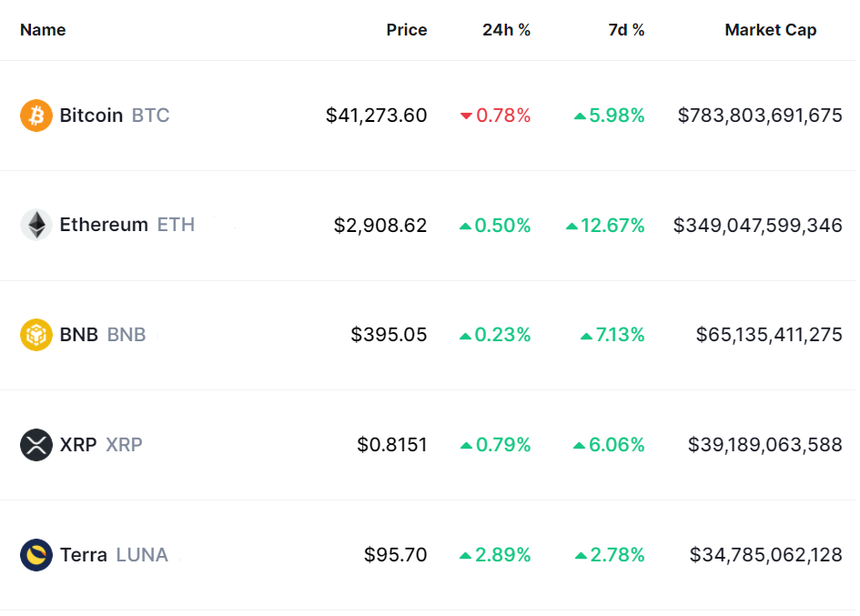This screenshot has height=616, width=860.
Task: Click the BNB yellow logo icon
Action: [x=36, y=335]
